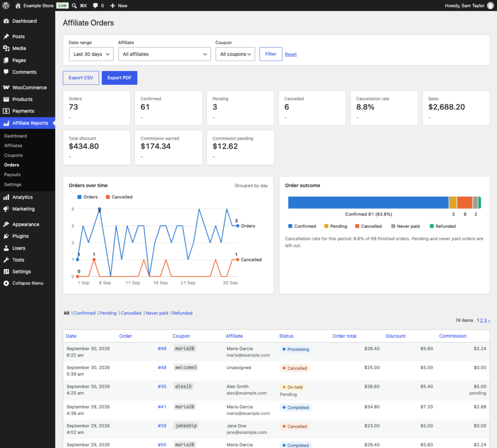Viewport: 497px width, 448px height.
Task: Click the Analytics bar chart icon
Action: pos(6,197)
